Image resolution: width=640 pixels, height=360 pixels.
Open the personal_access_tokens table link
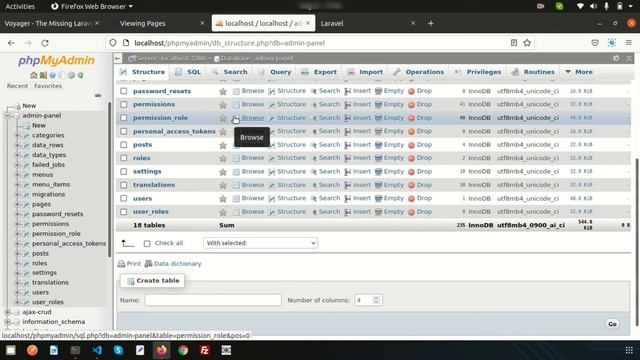point(174,131)
